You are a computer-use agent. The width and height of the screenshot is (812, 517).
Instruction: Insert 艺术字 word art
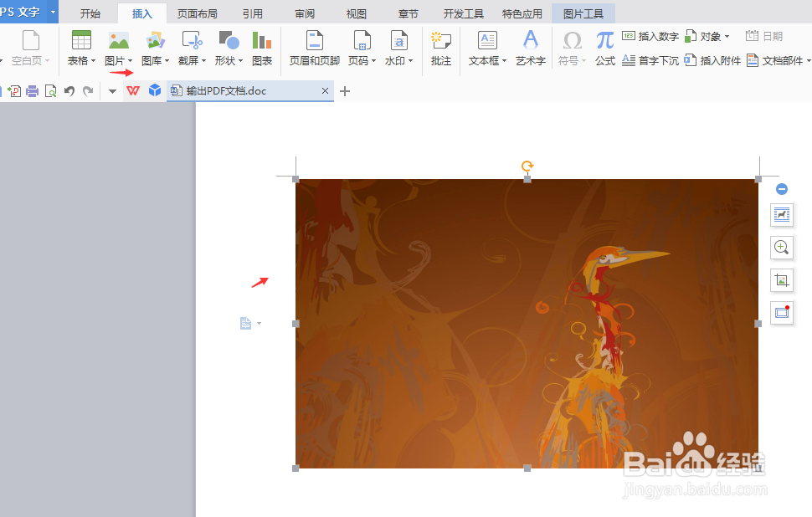(531, 49)
